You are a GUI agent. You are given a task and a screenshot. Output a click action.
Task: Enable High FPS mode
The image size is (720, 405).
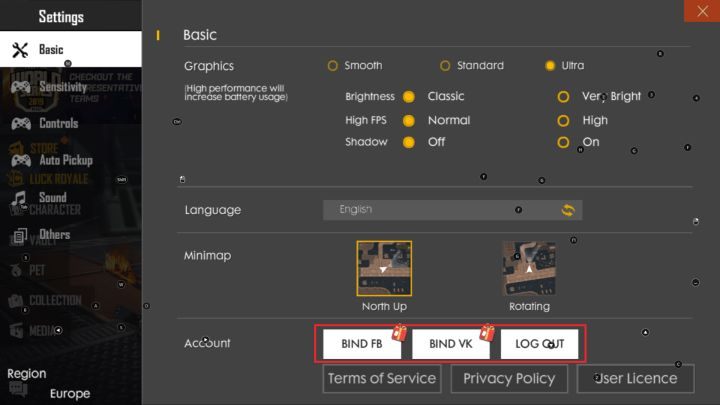pyautogui.click(x=563, y=120)
